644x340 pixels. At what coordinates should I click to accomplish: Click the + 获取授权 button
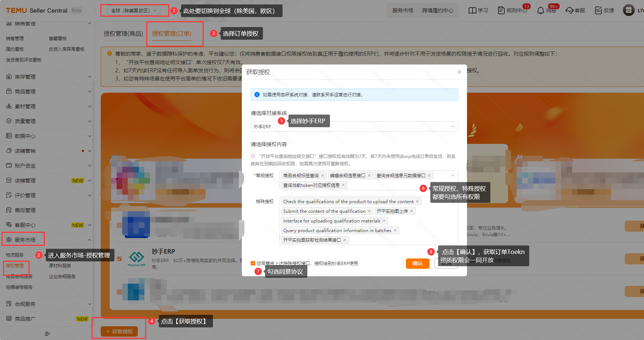(x=119, y=331)
